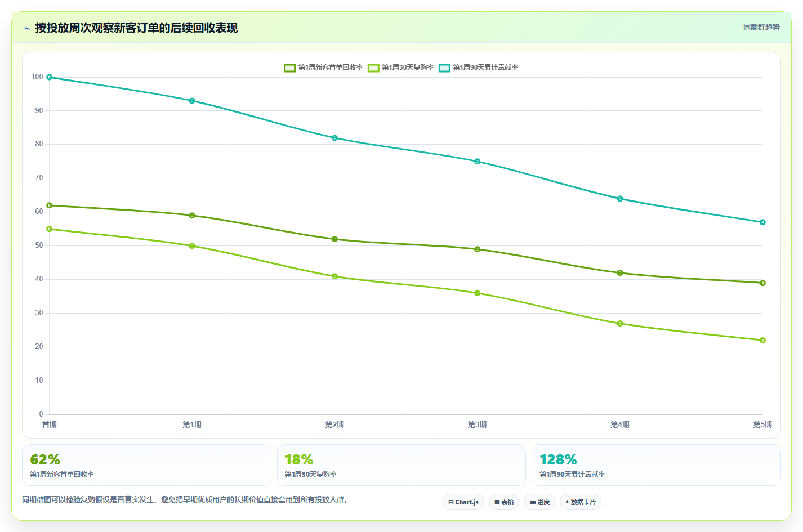Select the light green point at 首期
This screenshot has height=532, width=803.
point(50,229)
